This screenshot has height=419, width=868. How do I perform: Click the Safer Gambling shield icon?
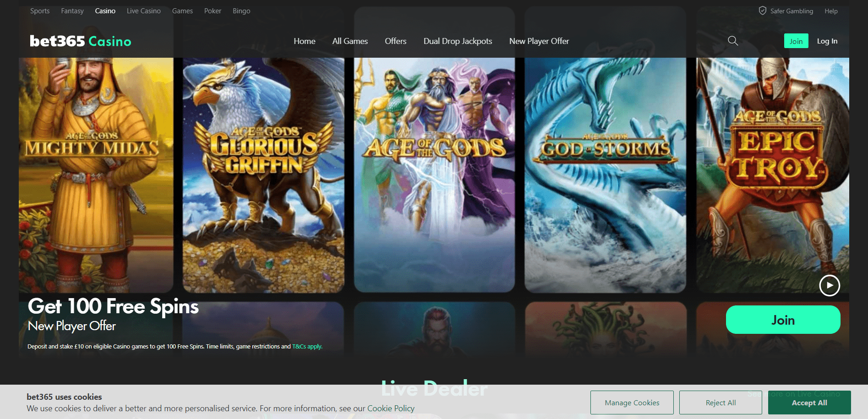click(x=763, y=11)
